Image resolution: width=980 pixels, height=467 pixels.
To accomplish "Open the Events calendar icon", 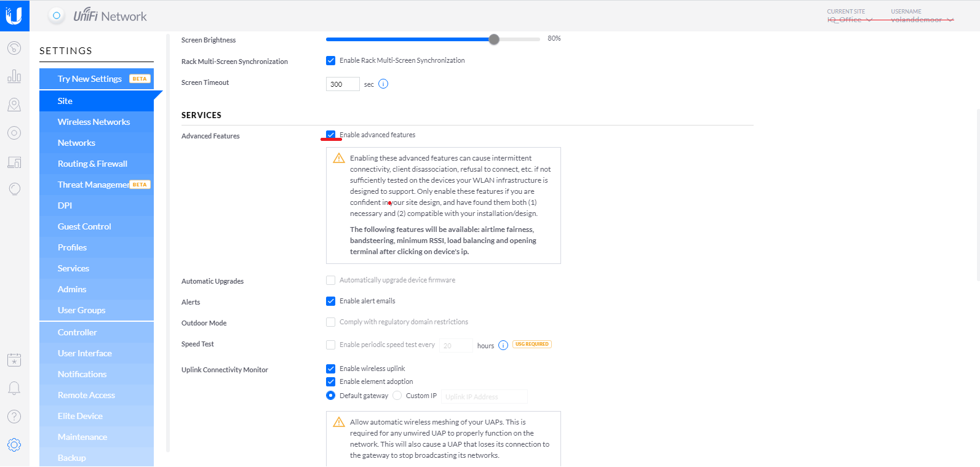I will [x=14, y=360].
